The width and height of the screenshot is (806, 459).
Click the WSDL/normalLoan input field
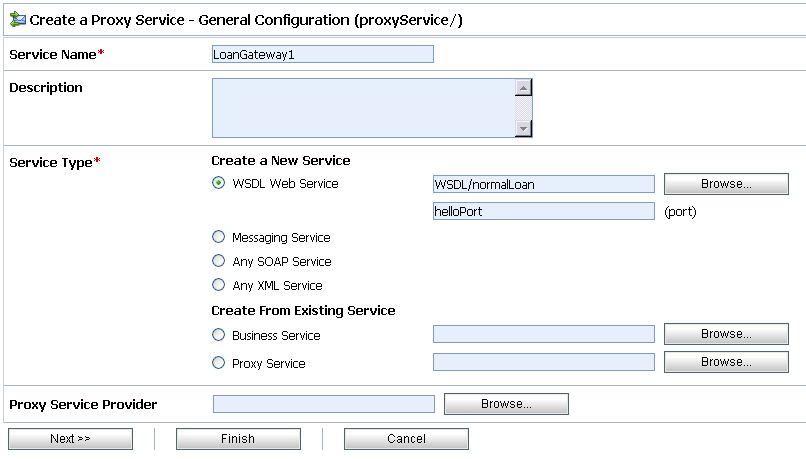coord(544,184)
